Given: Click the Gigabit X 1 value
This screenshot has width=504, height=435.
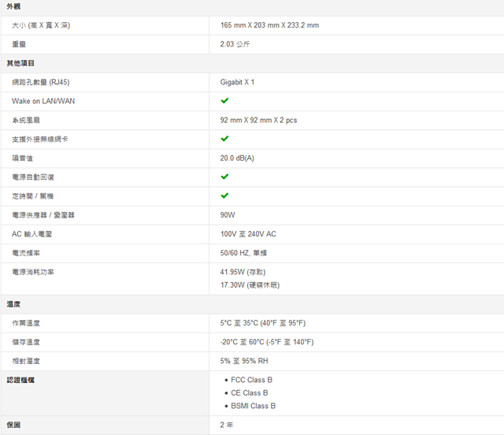Looking at the screenshot, I should pos(237,82).
